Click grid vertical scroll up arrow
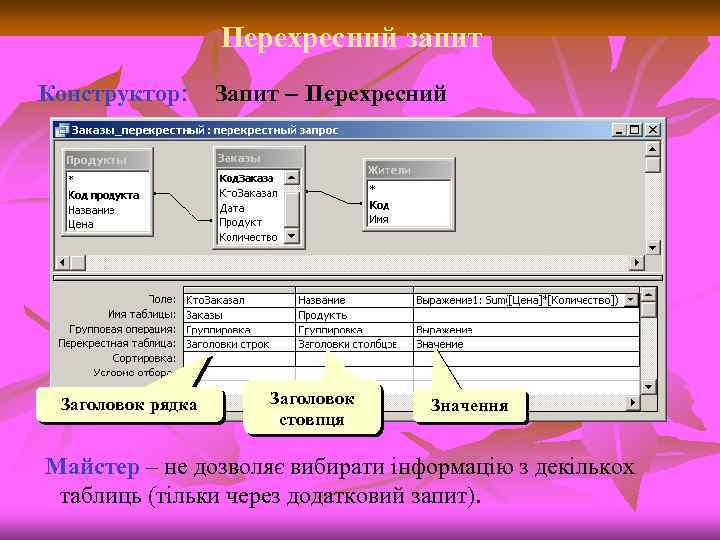 coord(648,294)
